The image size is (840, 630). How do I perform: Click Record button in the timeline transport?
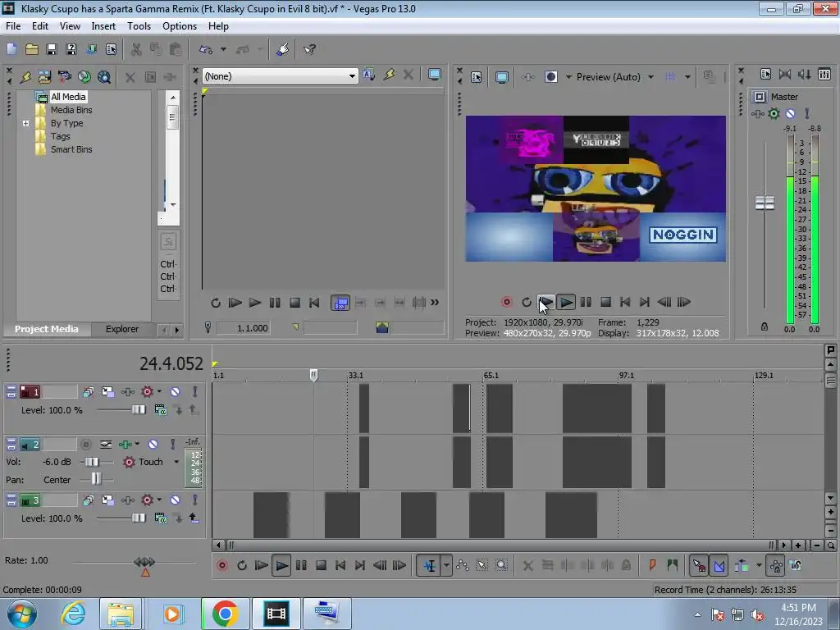(x=222, y=565)
